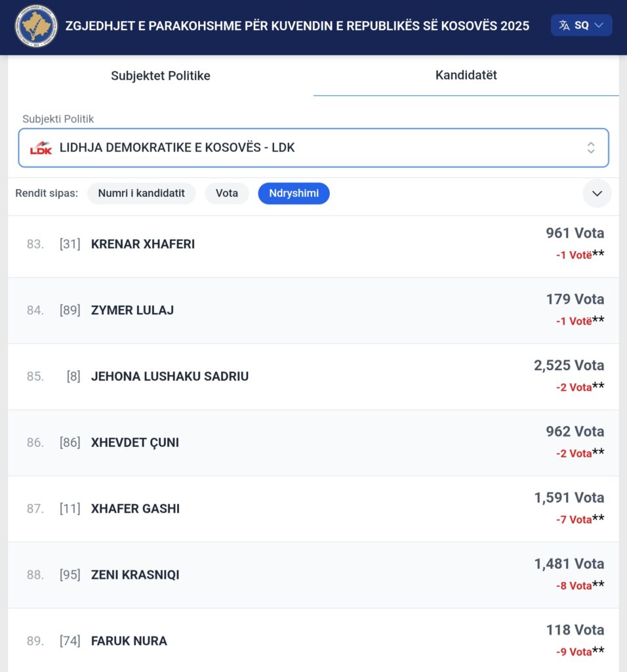Sort by Numri i kandidatit
Viewport: 627px width, 672px height.
141,194
